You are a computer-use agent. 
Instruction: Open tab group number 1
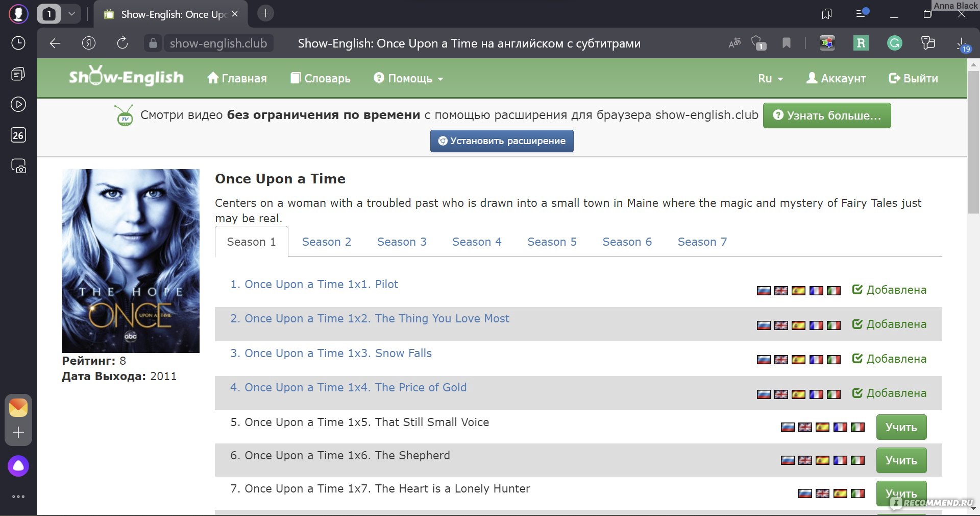50,14
